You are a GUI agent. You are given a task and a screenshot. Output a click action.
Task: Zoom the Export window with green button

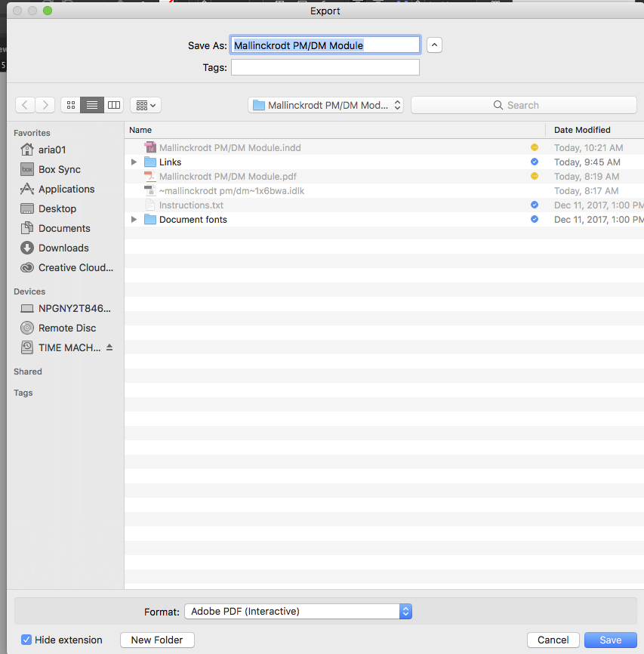48,11
